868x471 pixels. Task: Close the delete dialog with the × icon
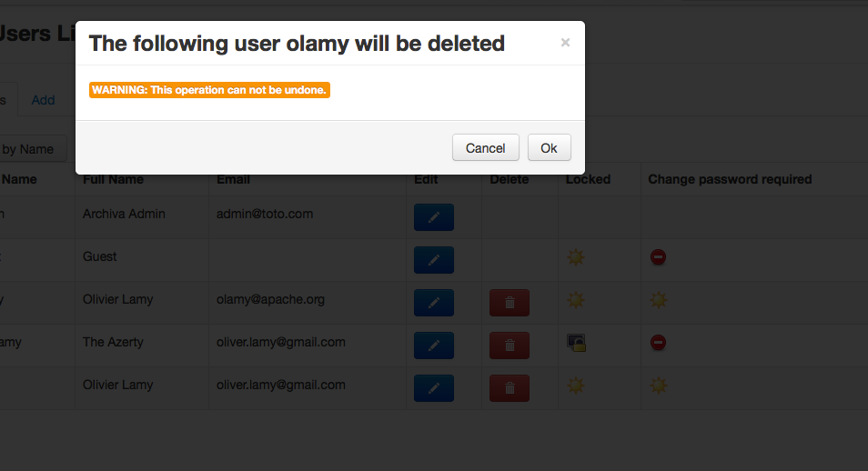[565, 43]
